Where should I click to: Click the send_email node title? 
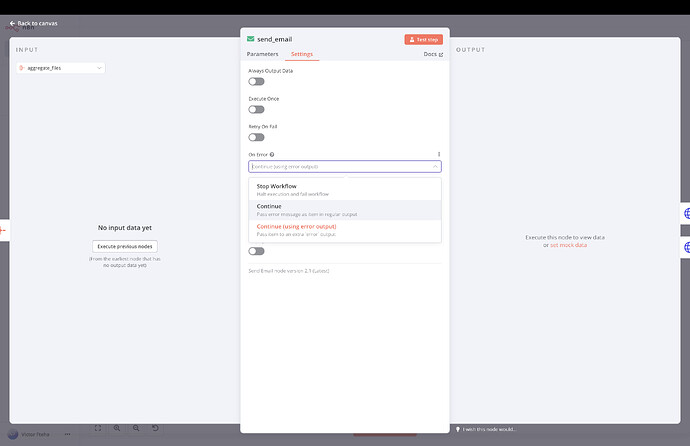pyautogui.click(x=275, y=39)
